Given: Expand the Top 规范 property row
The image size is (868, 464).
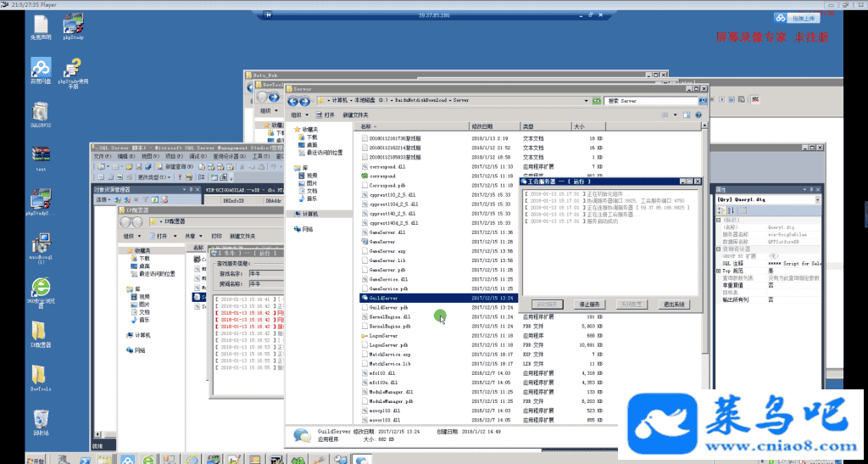Looking at the screenshot, I should tap(719, 271).
